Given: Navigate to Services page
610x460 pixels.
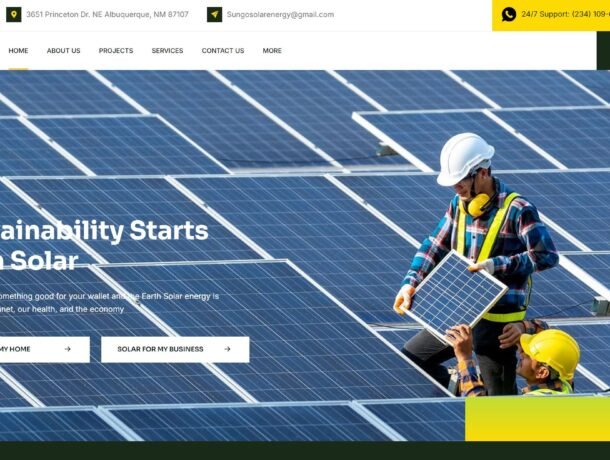Looking at the screenshot, I should coord(167,51).
